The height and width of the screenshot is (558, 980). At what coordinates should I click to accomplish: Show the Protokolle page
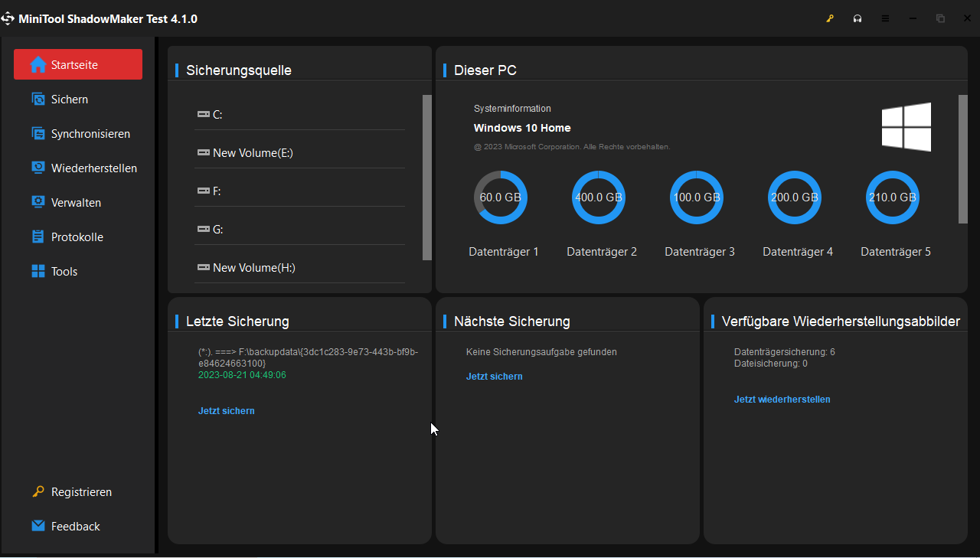point(78,237)
